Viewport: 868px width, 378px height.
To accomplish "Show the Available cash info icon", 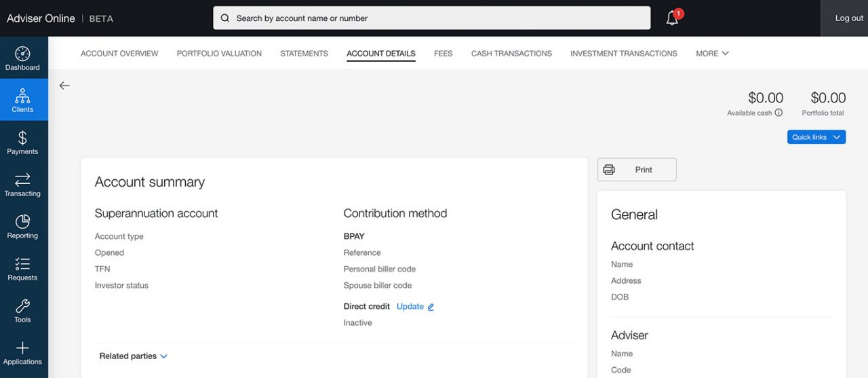I will [x=778, y=113].
